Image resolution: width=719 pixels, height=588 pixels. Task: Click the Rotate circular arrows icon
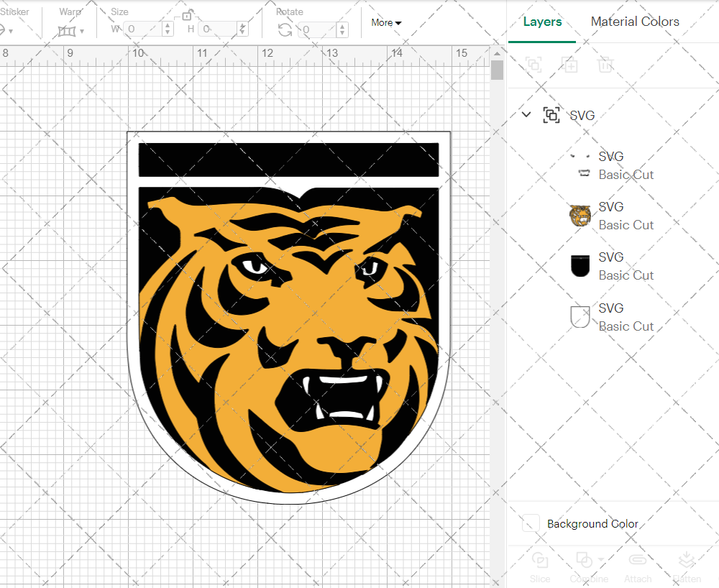(285, 29)
